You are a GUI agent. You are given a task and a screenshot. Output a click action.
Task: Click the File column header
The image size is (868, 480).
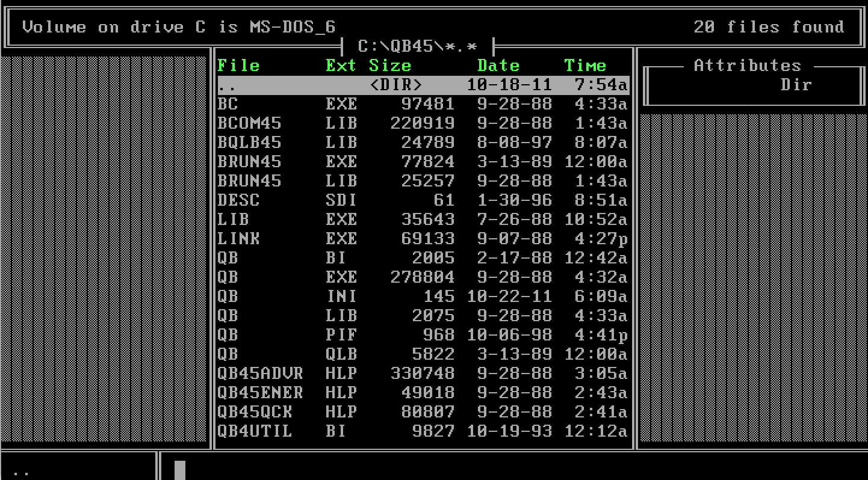pyautogui.click(x=238, y=66)
